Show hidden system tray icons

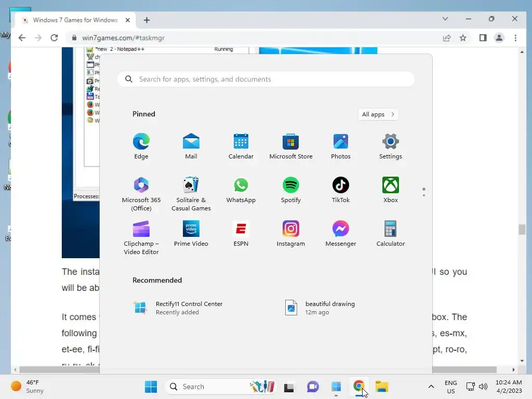pos(431,387)
